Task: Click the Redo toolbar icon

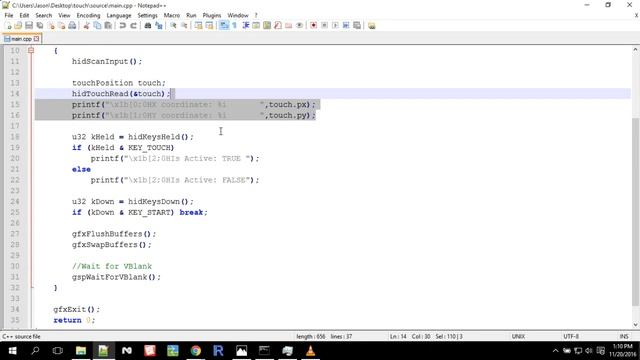Action: click(x=133, y=25)
